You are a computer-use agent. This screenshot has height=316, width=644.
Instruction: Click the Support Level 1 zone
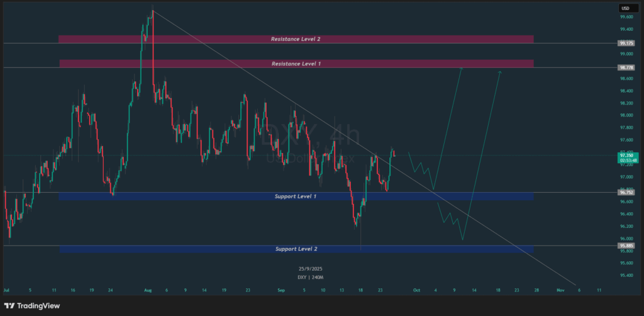(296, 196)
